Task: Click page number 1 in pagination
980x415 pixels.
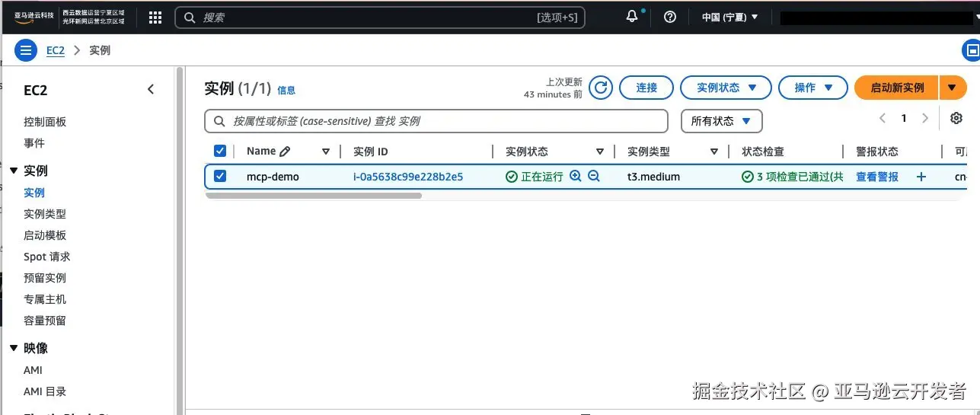Action: [904, 118]
